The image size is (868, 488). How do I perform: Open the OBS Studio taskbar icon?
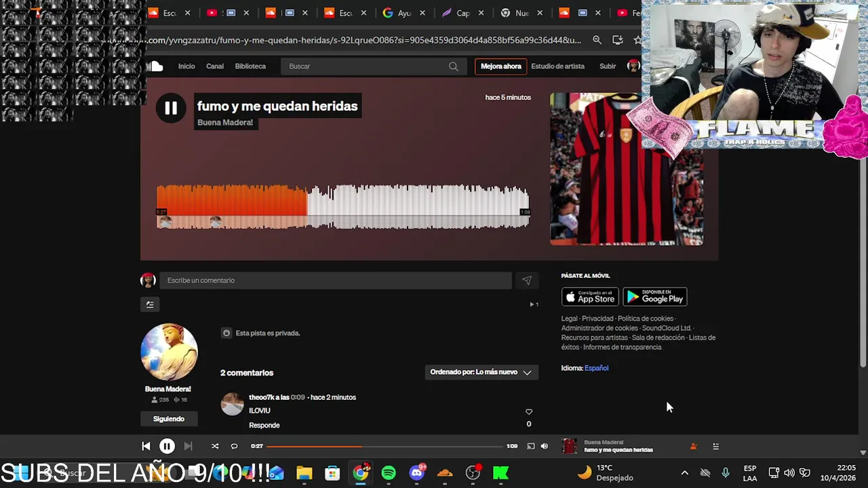(473, 473)
